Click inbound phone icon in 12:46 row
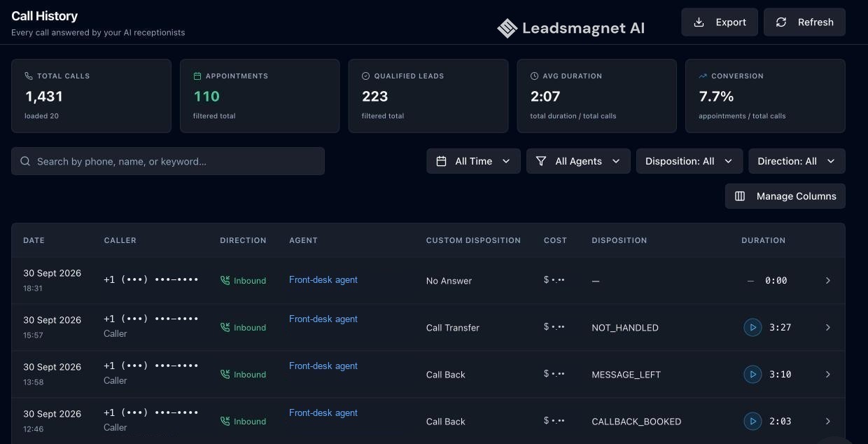Screen dimensions: 868x444 pyautogui.click(x=225, y=421)
